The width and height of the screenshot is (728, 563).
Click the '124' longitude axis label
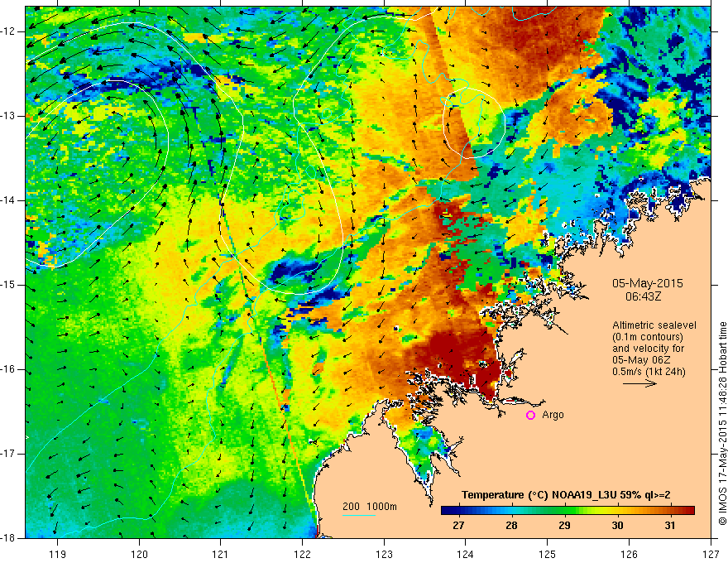tap(466, 554)
